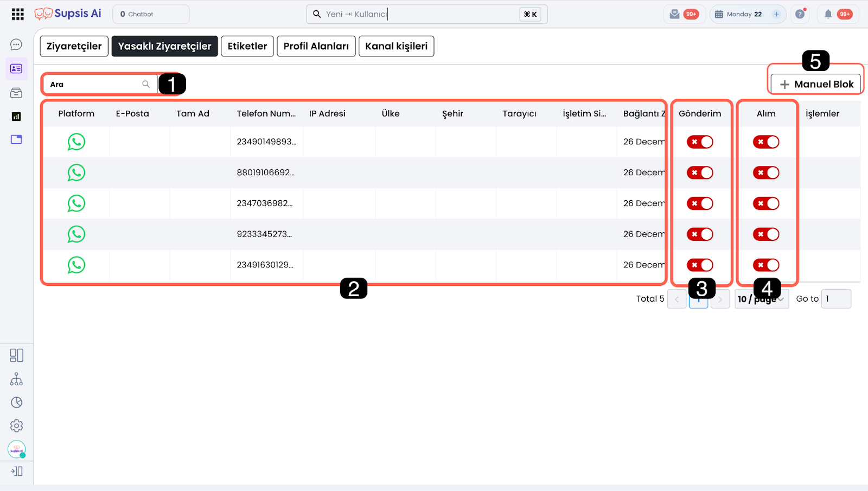Click the logout icon at sidebar bottom
Viewport: 868px width, 491px height.
click(x=16, y=471)
